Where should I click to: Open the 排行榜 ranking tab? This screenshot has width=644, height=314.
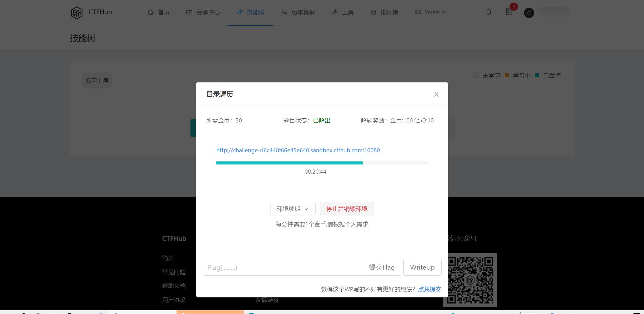(x=384, y=12)
